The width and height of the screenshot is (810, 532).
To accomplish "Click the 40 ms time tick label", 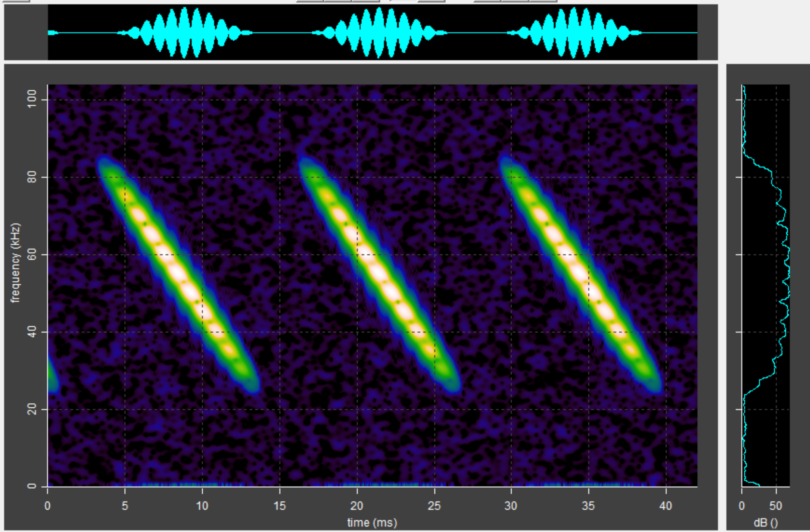I will pos(666,506).
